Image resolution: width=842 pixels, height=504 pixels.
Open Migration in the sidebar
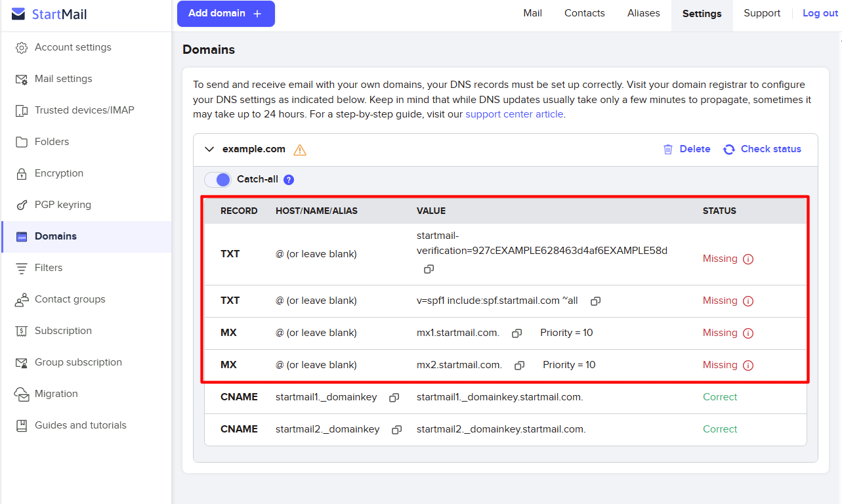click(86, 394)
